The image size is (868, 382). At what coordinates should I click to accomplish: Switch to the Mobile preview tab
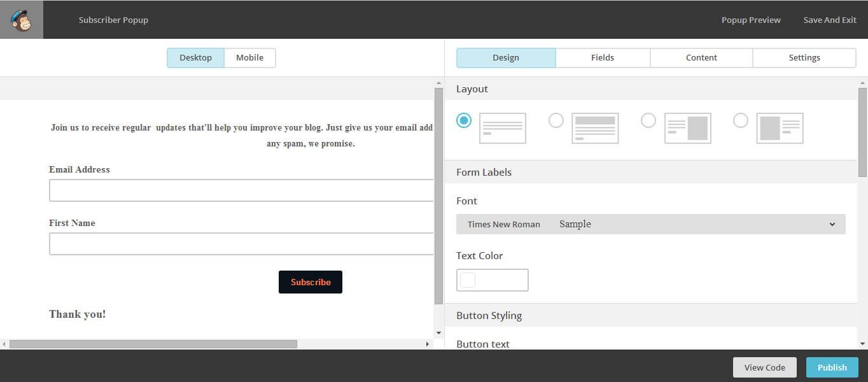click(249, 57)
